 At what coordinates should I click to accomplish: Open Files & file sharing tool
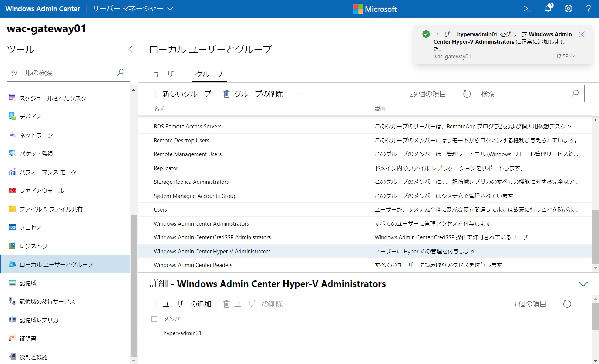[65, 209]
